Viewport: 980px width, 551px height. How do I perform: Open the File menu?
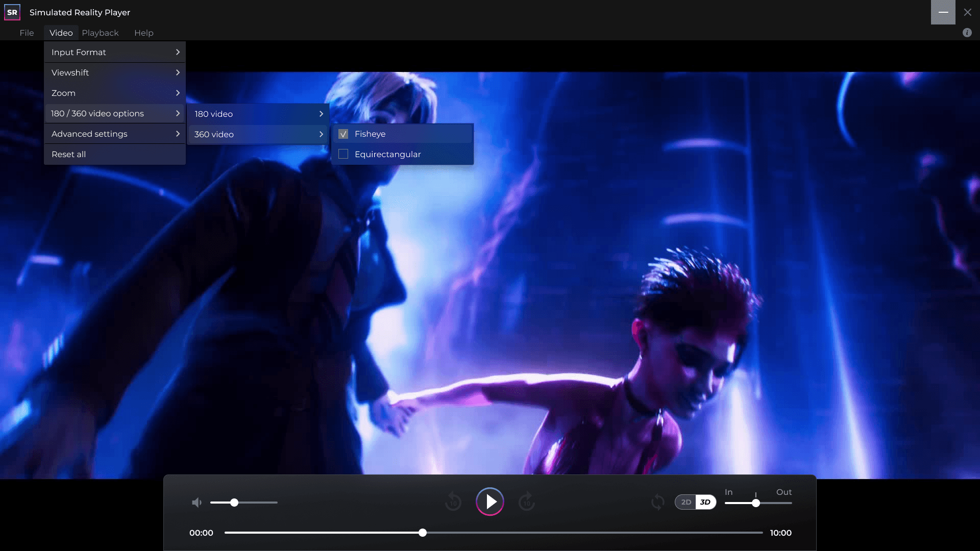click(x=27, y=33)
